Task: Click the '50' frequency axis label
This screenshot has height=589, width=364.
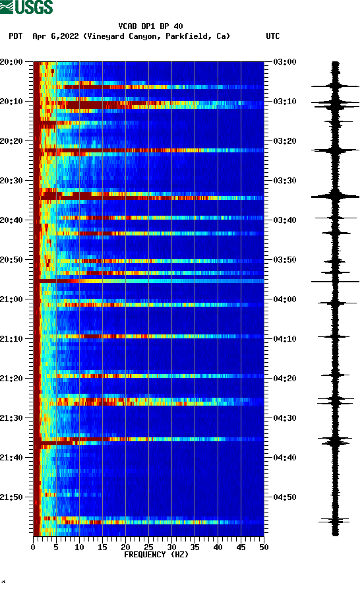Action: (264, 547)
